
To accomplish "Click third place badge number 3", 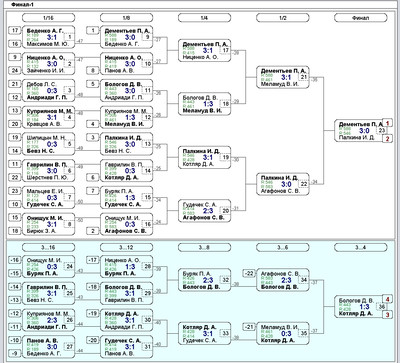I will pyautogui.click(x=387, y=315).
